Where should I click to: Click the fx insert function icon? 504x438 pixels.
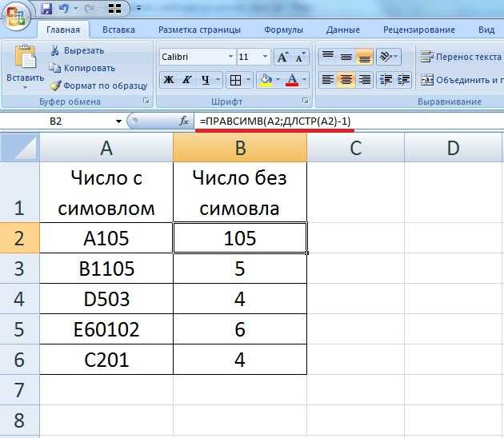coord(184,121)
